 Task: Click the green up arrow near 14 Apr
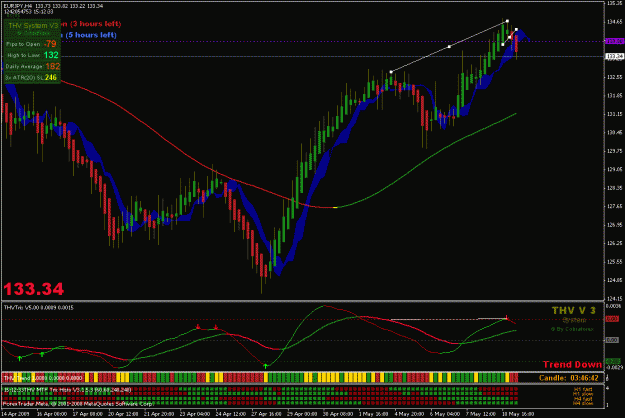pyautogui.click(x=20, y=358)
